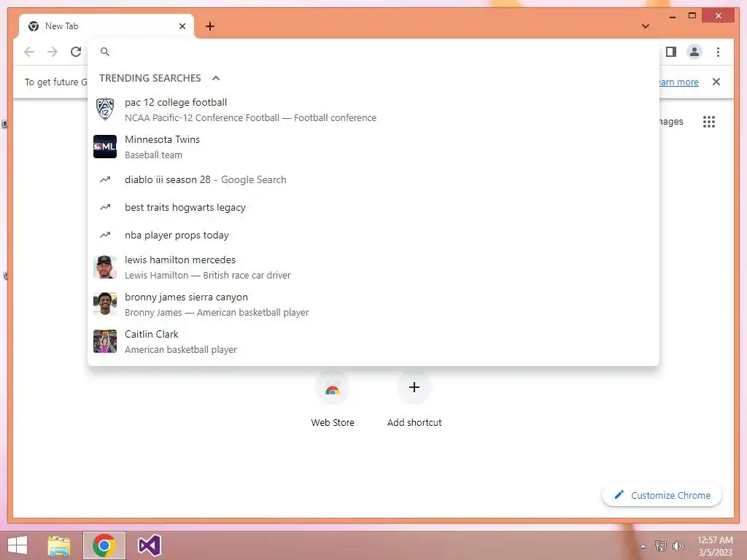Open the tab search dropdown arrow

646,26
